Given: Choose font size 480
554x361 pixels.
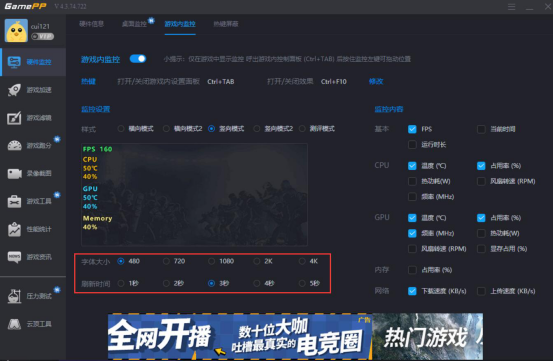Looking at the screenshot, I should pos(121,261).
